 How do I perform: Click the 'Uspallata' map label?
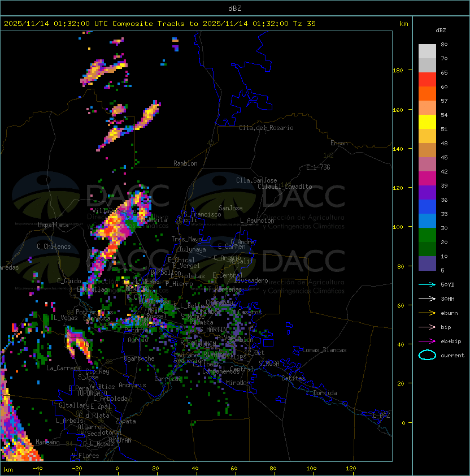point(53,225)
